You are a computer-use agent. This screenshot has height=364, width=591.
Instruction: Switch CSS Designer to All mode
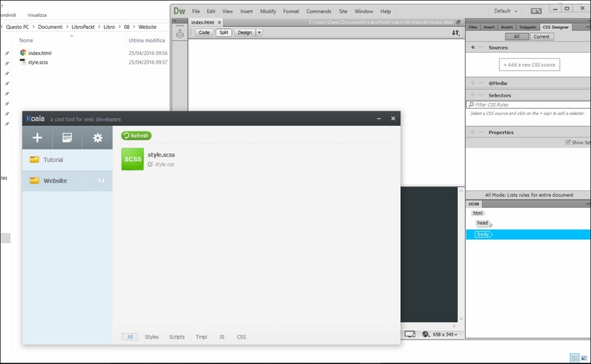pos(517,37)
